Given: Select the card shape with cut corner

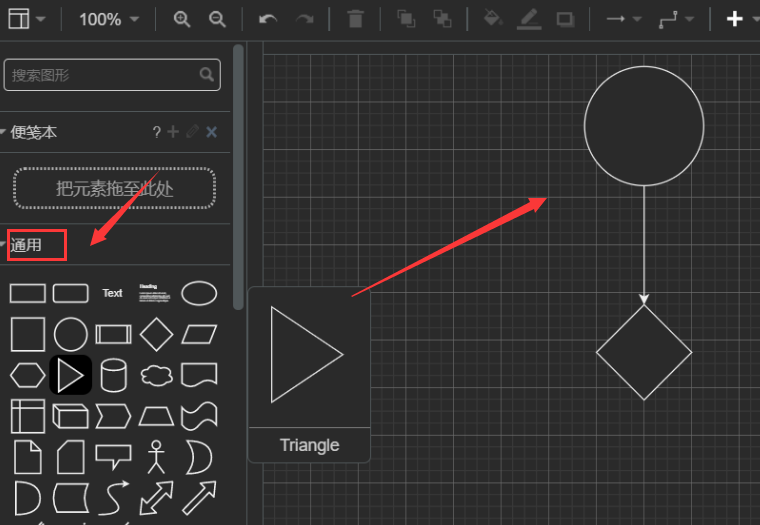Looking at the screenshot, I should [x=71, y=457].
